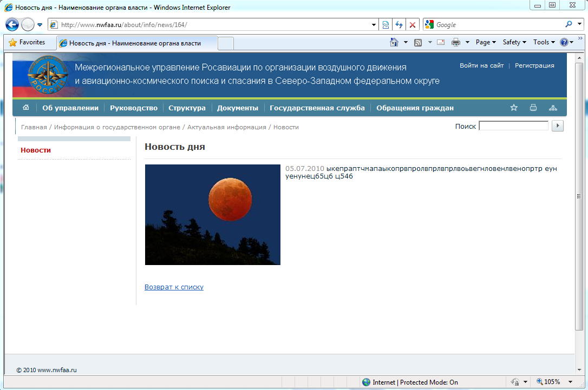Switch to the Новость дня browser tab
Viewport: 588px width, 390px height.
pyautogui.click(x=135, y=43)
